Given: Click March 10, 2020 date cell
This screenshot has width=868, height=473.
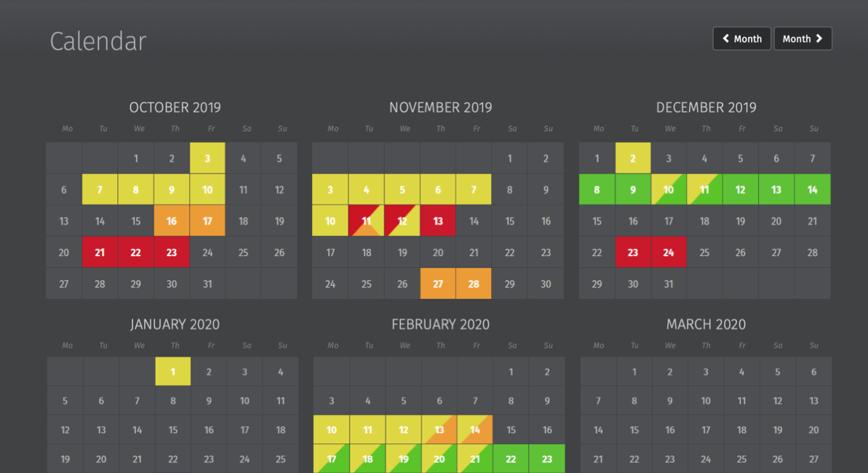Looking at the screenshot, I should pos(706,401).
